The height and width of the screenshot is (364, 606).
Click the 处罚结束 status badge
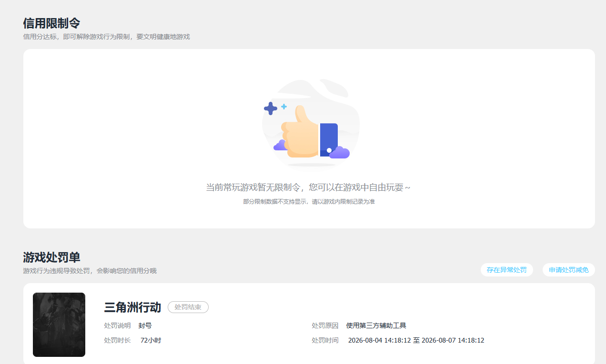[x=188, y=307]
